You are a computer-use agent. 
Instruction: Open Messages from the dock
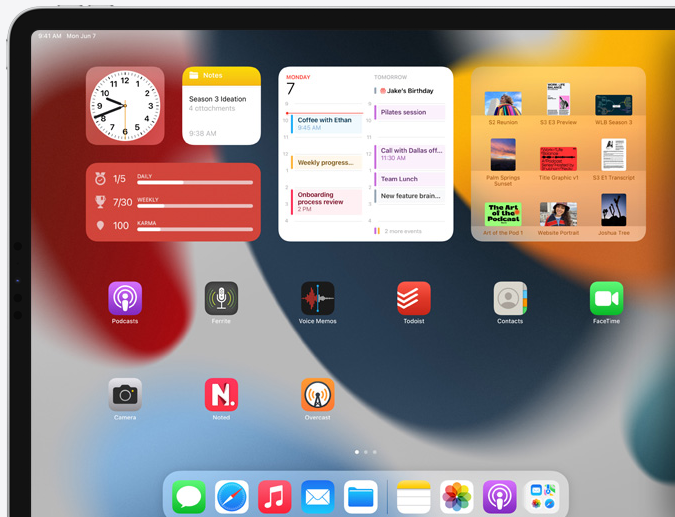[x=189, y=496]
